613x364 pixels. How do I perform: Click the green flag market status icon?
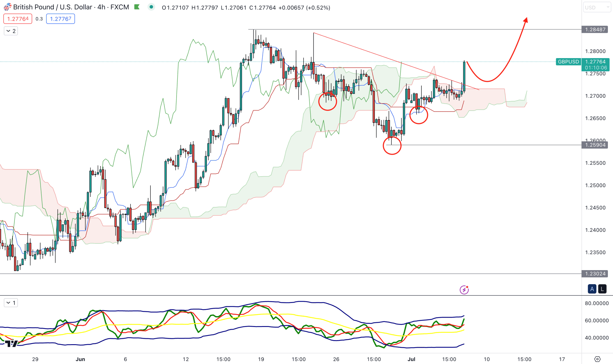[137, 7]
